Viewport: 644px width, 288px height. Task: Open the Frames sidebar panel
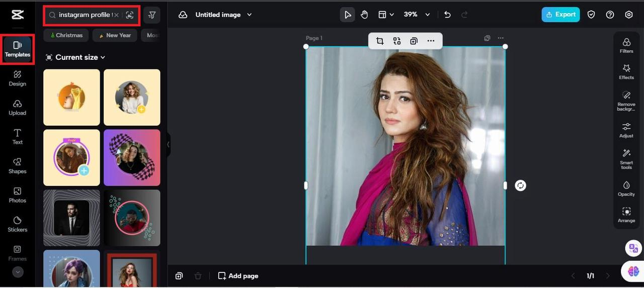(x=18, y=253)
